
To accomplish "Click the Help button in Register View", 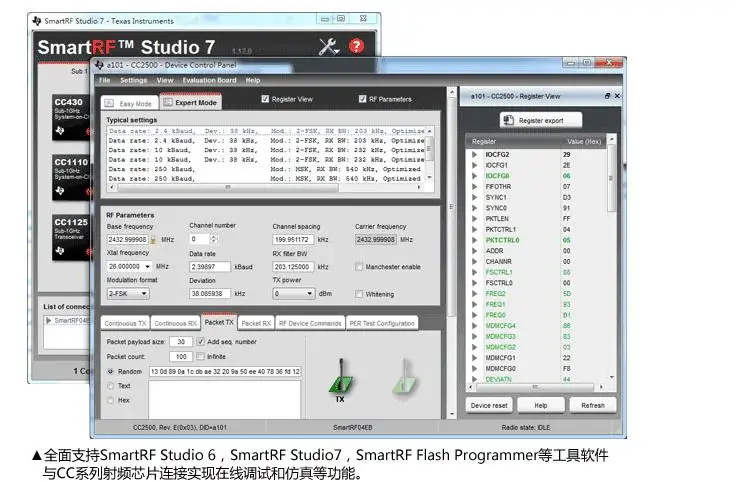I will (541, 405).
